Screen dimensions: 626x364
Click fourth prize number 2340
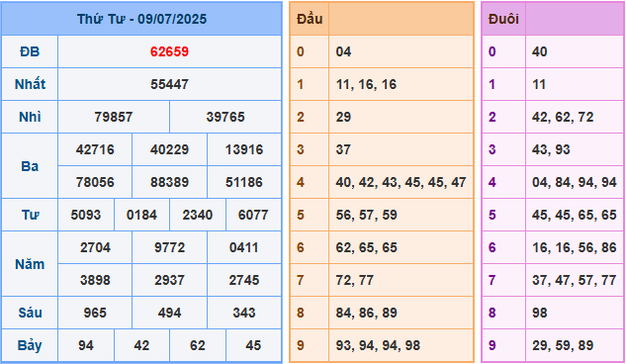click(198, 215)
